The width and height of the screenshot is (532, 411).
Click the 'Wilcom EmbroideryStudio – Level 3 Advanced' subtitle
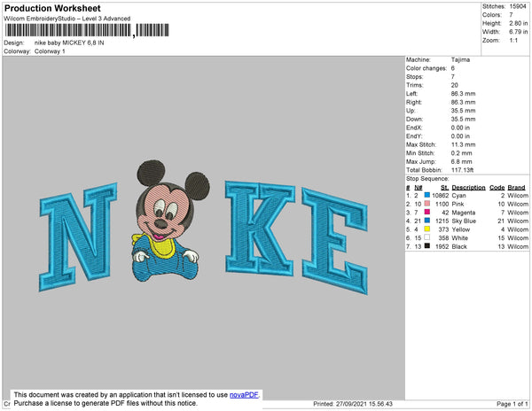(67, 19)
